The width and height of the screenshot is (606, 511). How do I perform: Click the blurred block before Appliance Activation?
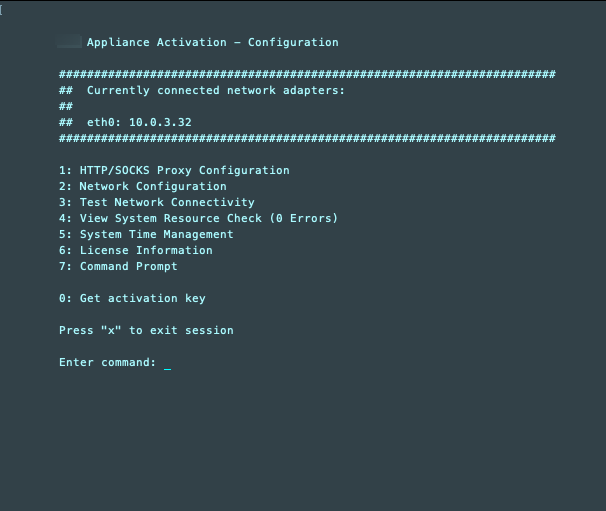pyautogui.click(x=70, y=42)
